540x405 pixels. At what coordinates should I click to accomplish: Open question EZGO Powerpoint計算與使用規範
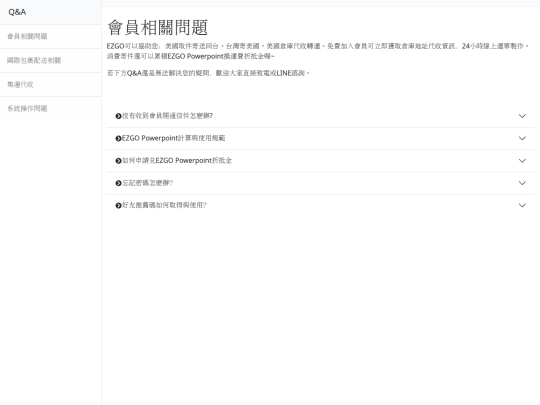(x=321, y=138)
